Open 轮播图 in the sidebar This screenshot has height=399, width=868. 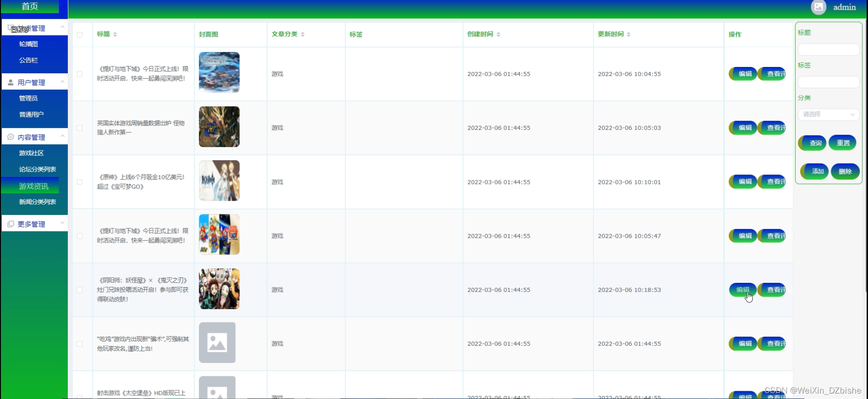(28, 44)
